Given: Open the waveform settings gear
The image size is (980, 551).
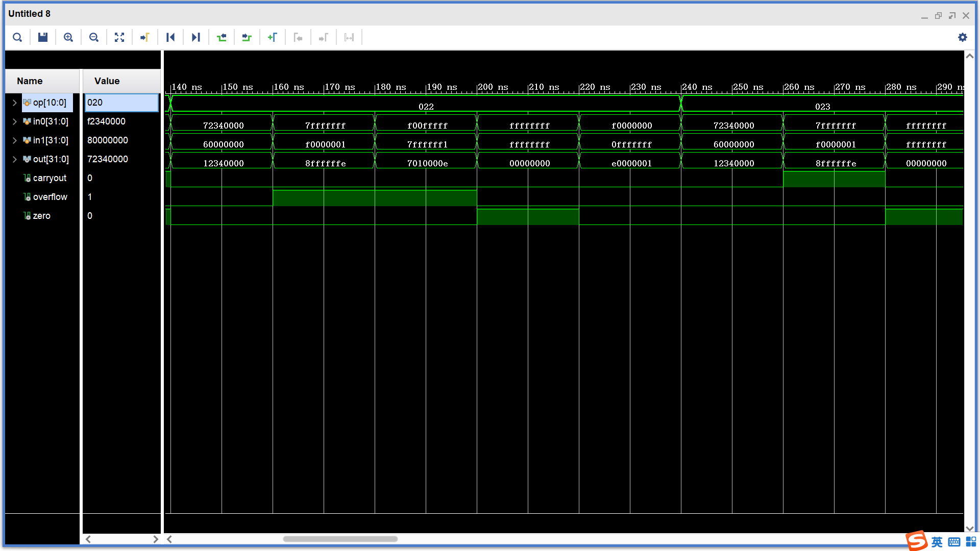Looking at the screenshot, I should (x=963, y=37).
